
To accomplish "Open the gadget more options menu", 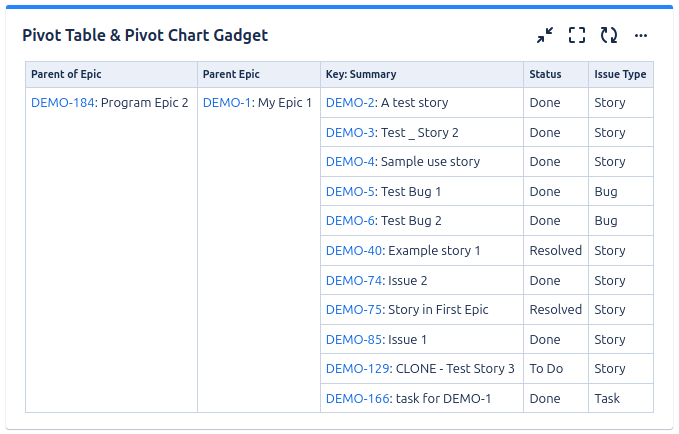I will pyautogui.click(x=641, y=36).
